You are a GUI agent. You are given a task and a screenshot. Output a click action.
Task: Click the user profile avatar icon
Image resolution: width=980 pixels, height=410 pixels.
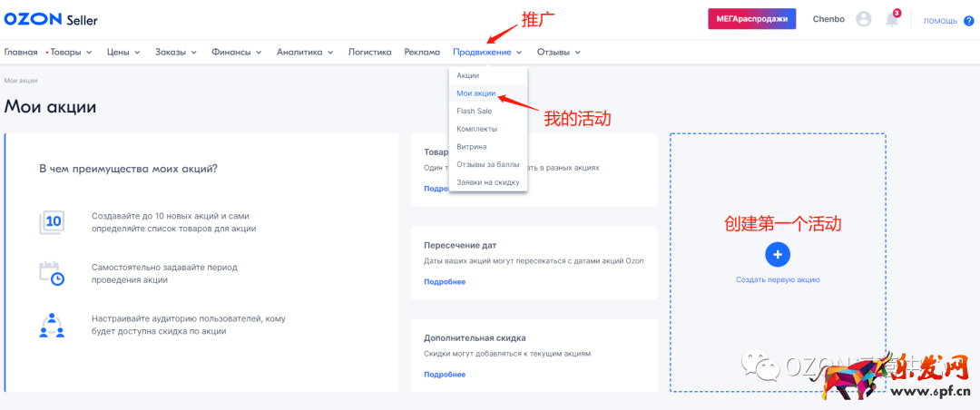tap(863, 19)
